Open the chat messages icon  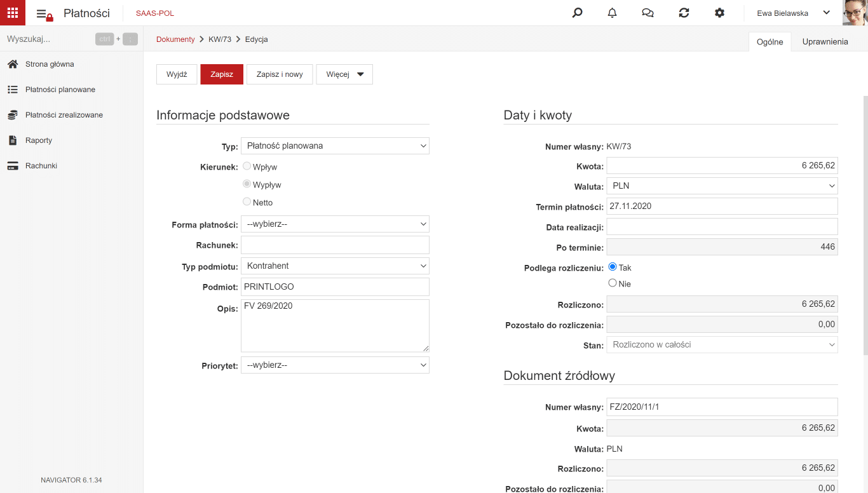pos(648,13)
